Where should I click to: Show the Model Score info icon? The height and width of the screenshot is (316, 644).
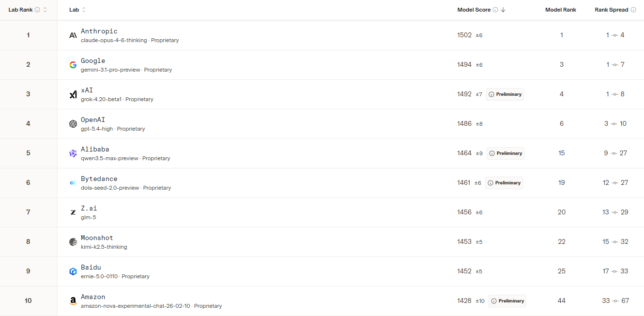coord(495,10)
